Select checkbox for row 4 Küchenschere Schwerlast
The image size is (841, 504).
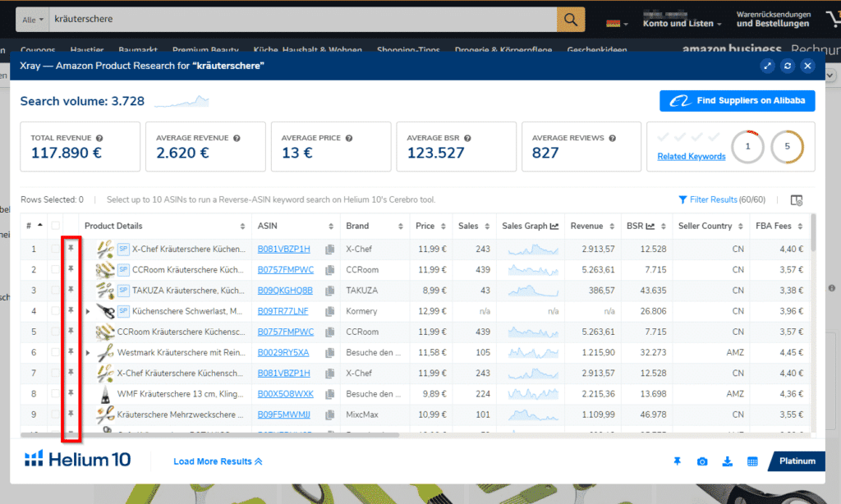(55, 311)
